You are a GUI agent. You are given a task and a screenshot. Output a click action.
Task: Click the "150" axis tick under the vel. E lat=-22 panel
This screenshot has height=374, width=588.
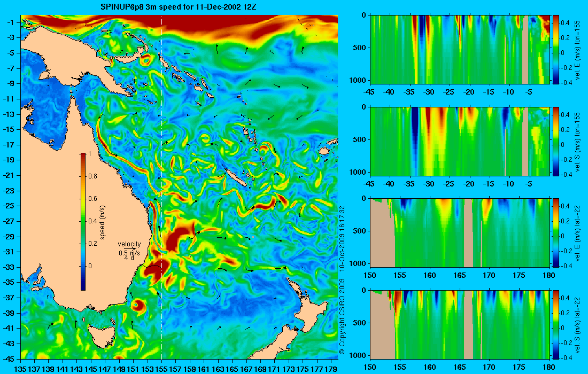click(x=370, y=276)
